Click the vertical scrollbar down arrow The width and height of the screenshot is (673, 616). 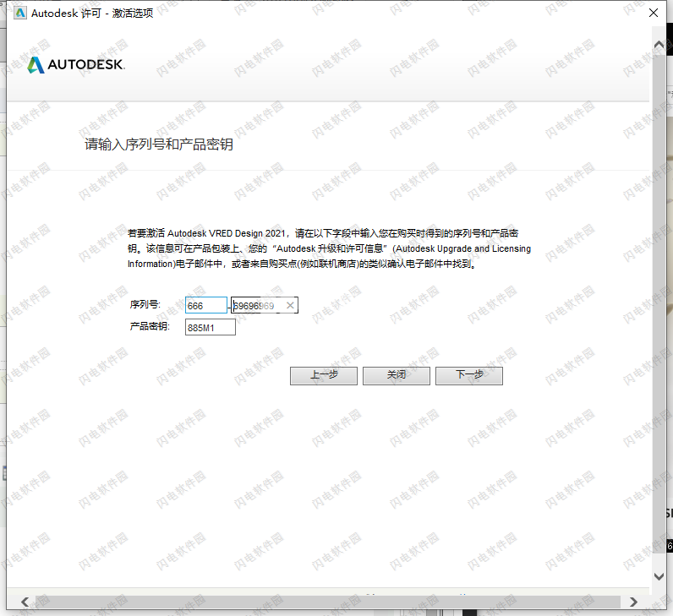point(659,576)
